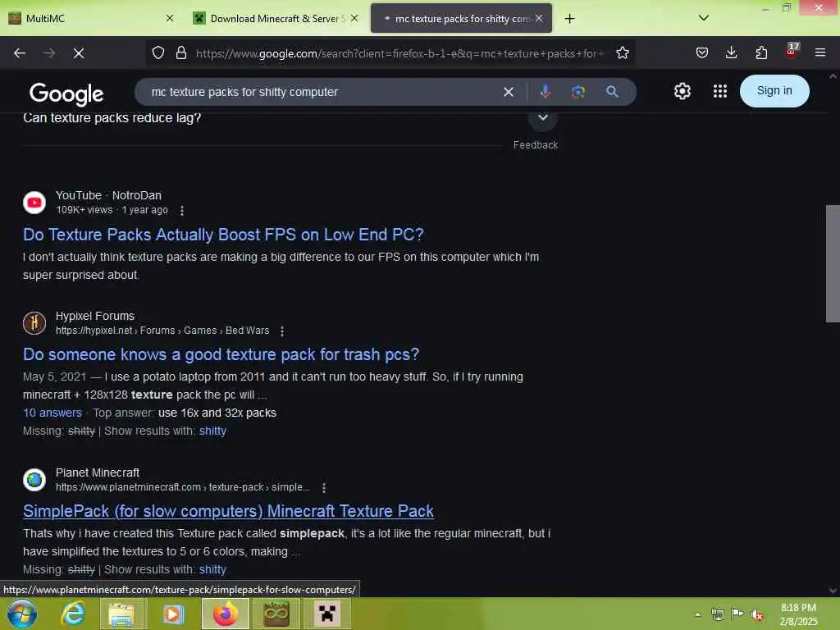Click the muted volume tray icon
840x630 pixels.
757,614
